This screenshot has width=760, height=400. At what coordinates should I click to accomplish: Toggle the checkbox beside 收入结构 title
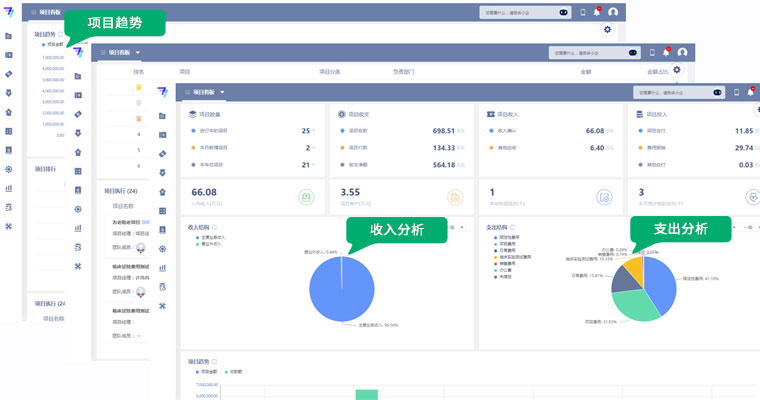click(x=214, y=227)
